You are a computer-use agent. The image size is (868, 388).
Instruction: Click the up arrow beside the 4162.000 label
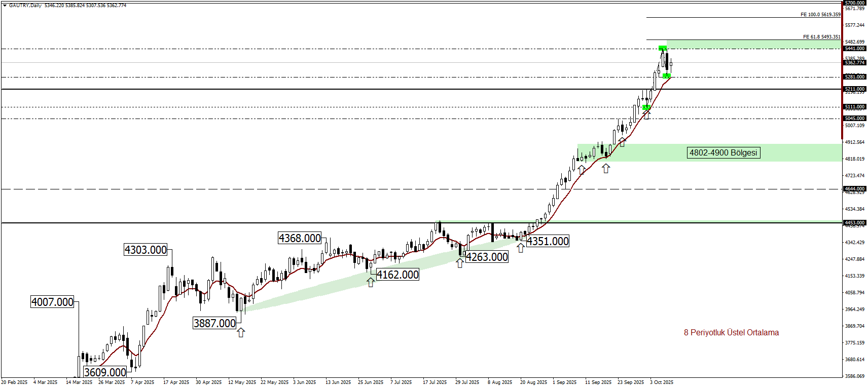tap(371, 282)
